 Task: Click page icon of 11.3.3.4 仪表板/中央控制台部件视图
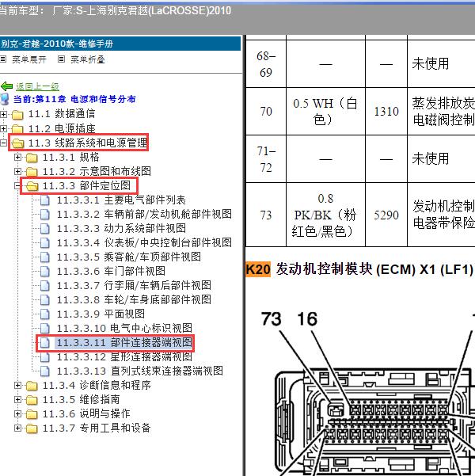coord(45,243)
